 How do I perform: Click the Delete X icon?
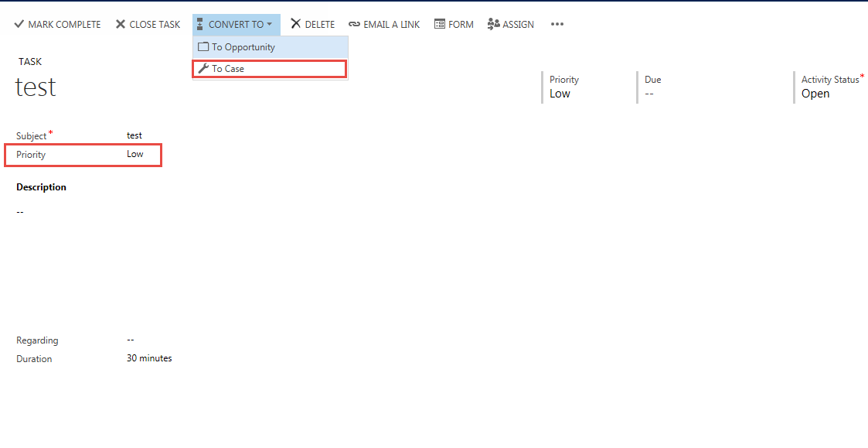coord(297,24)
